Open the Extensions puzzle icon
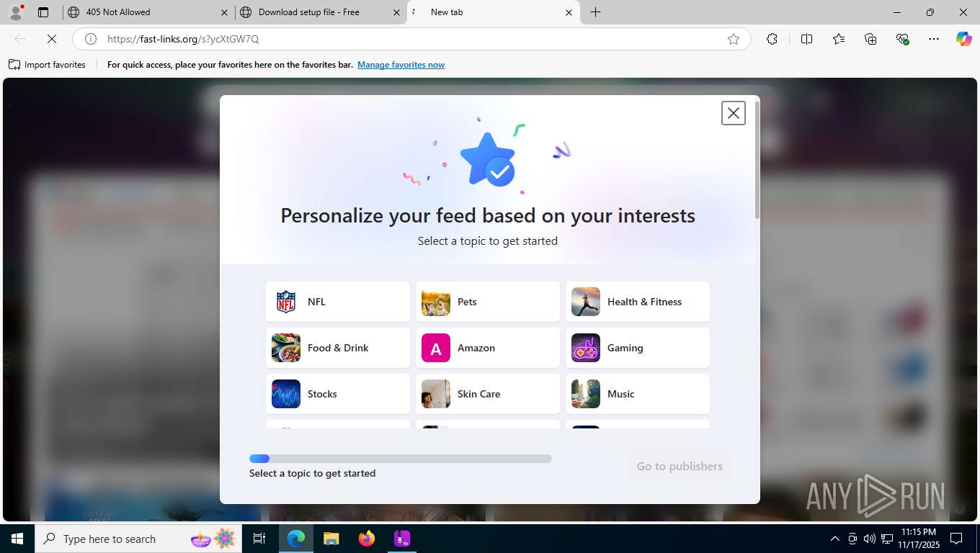This screenshot has height=553, width=980. (772, 39)
